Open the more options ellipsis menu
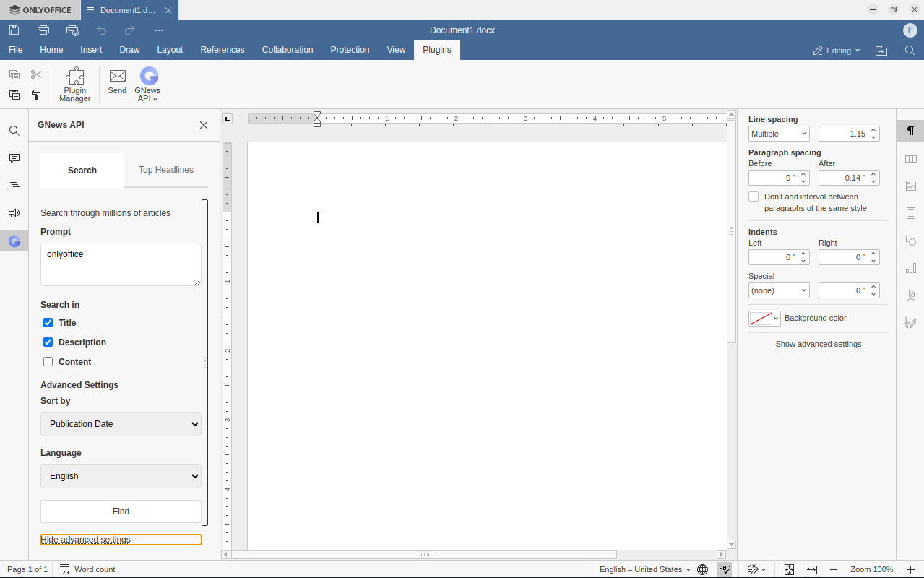 pyautogui.click(x=159, y=30)
